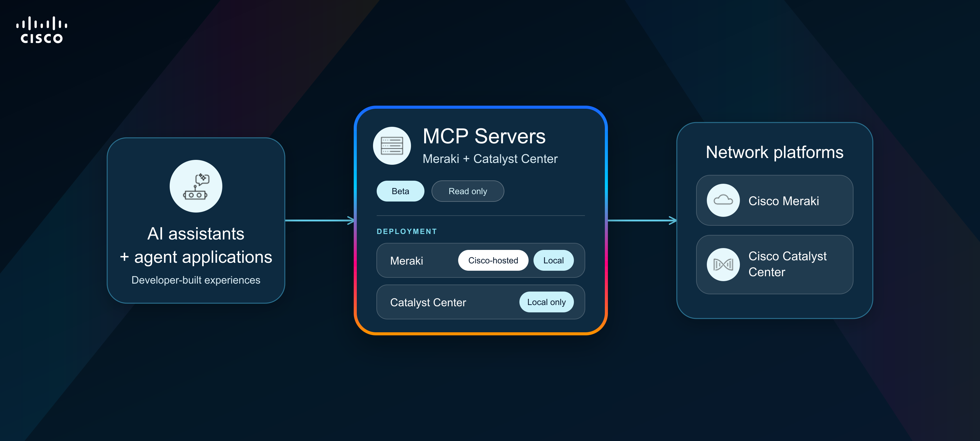This screenshot has height=441, width=980.
Task: Click the + agent applications text
Action: [196, 257]
